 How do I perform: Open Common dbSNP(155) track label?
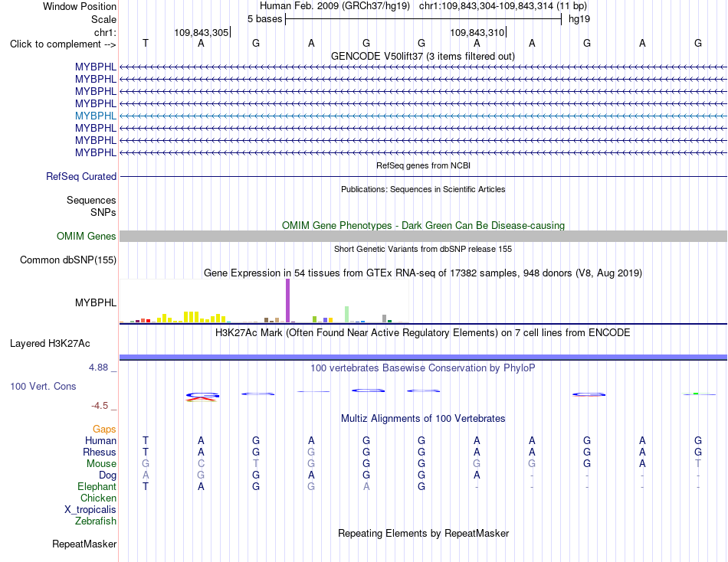coord(67,260)
